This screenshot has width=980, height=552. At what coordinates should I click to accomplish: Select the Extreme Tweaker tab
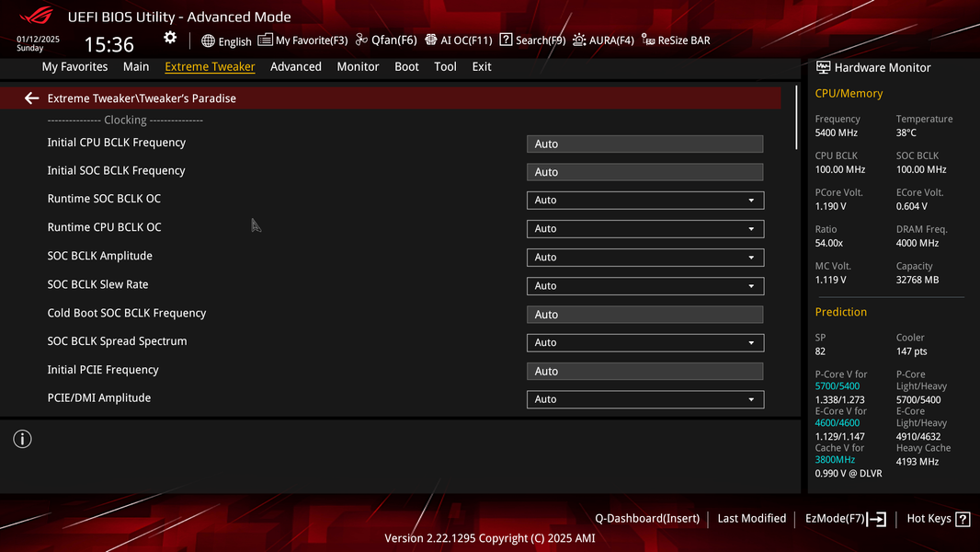tap(210, 67)
